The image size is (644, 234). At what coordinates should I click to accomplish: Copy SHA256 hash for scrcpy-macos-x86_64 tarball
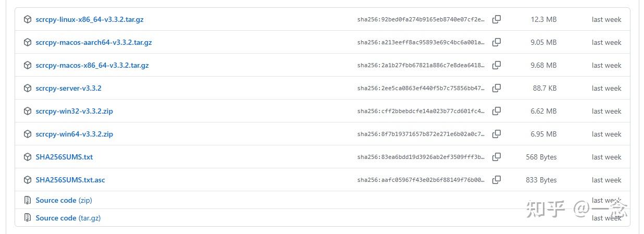pos(497,65)
